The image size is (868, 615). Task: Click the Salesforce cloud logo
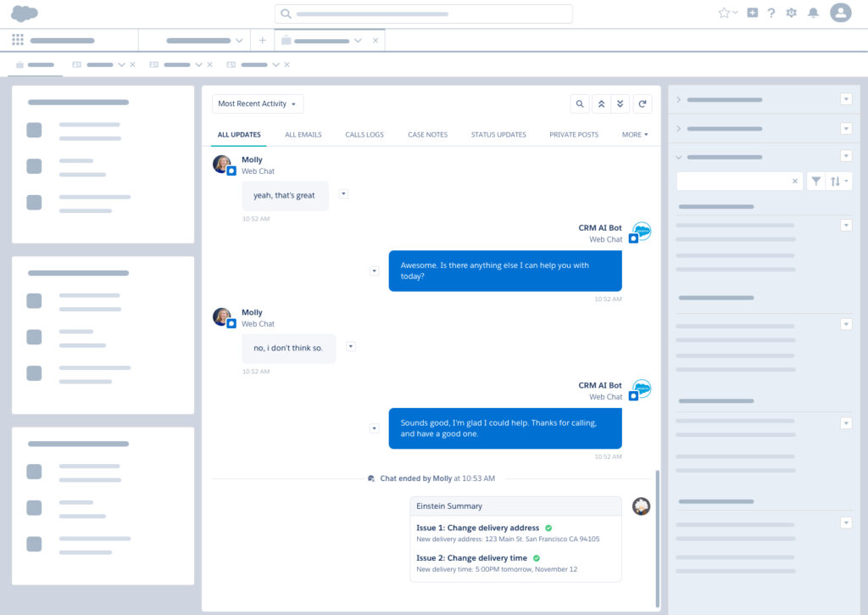coord(25,14)
